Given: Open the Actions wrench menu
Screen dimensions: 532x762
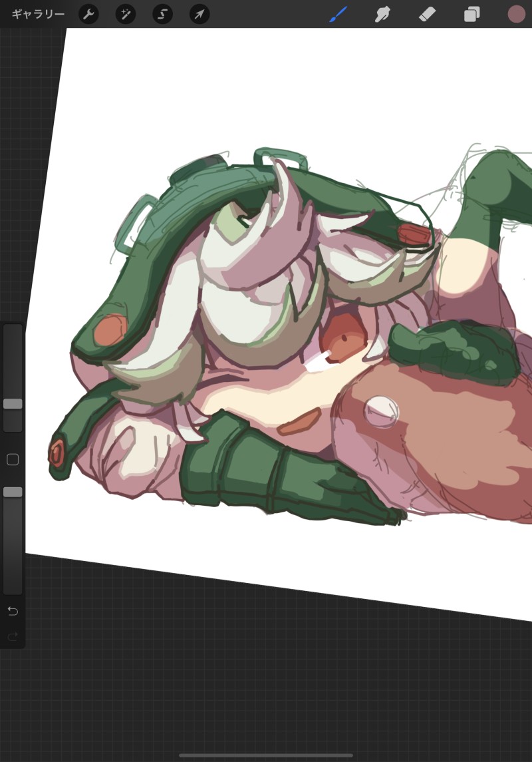Looking at the screenshot, I should (88, 14).
